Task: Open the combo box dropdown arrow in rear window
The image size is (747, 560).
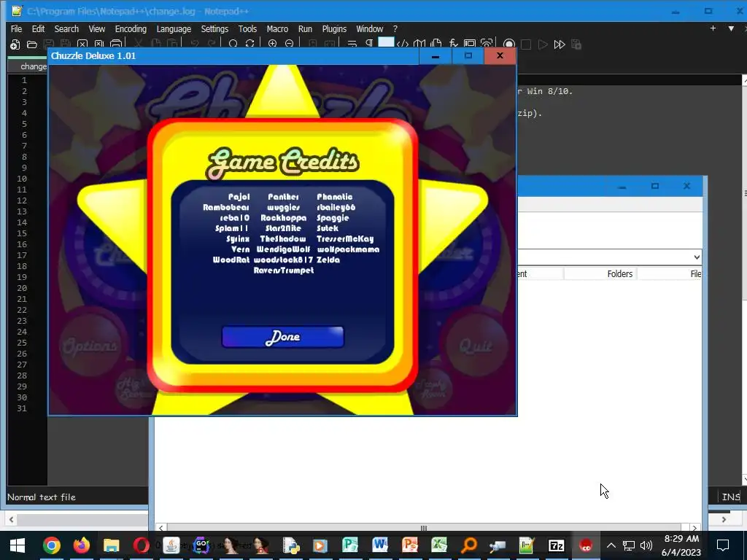Action: (697, 257)
